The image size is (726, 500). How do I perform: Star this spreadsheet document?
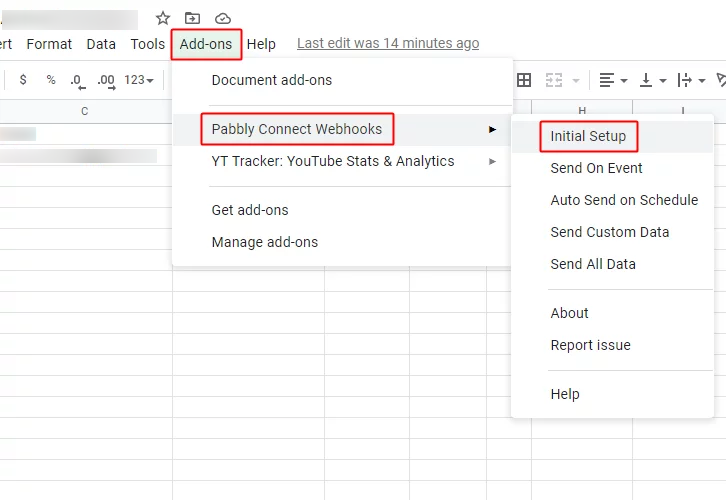point(163,19)
